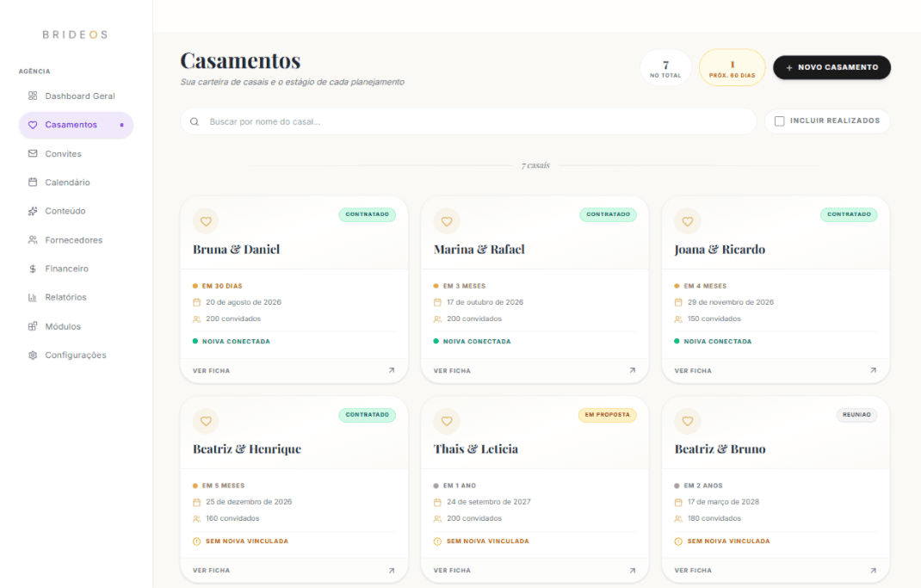The height and width of the screenshot is (588, 921).
Task: Click the Calendário sidebar icon
Action: tap(33, 183)
